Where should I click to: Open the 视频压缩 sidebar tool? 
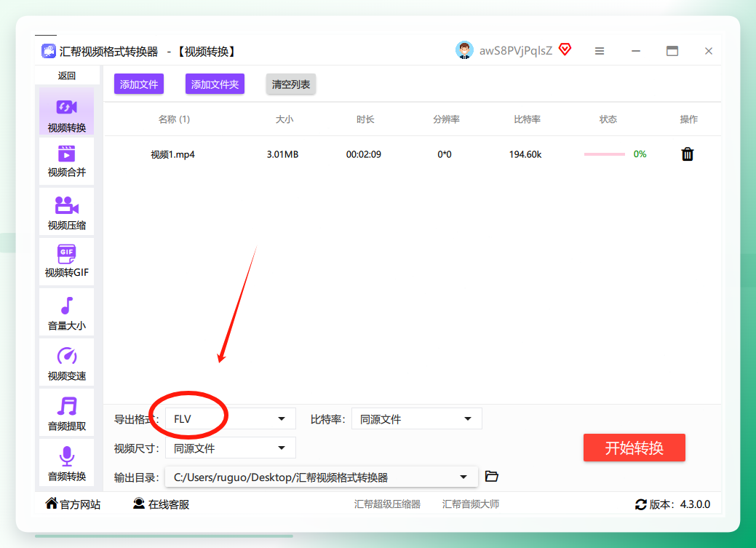click(x=66, y=212)
